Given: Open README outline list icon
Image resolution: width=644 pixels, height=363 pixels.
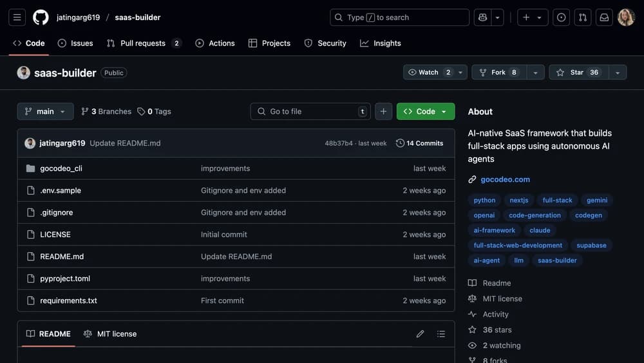Looking at the screenshot, I should point(440,334).
